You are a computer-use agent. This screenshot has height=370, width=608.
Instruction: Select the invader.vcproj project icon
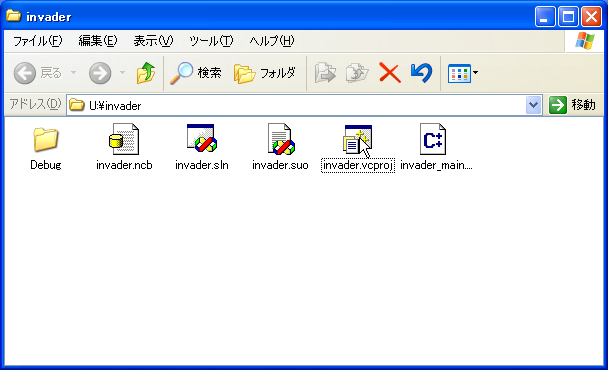point(357,139)
